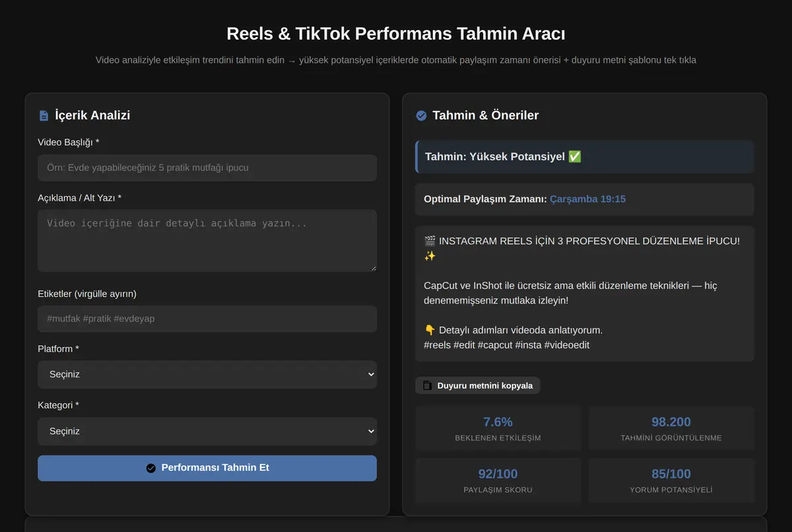Viewport: 792px width, 532px height.
Task: Click the document icon beside İçerik Analizi
Action: click(44, 116)
